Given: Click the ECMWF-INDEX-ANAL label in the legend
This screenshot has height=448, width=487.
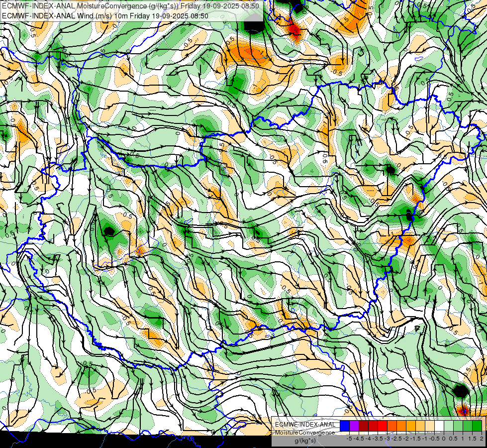Looking at the screenshot, I should tap(305, 425).
